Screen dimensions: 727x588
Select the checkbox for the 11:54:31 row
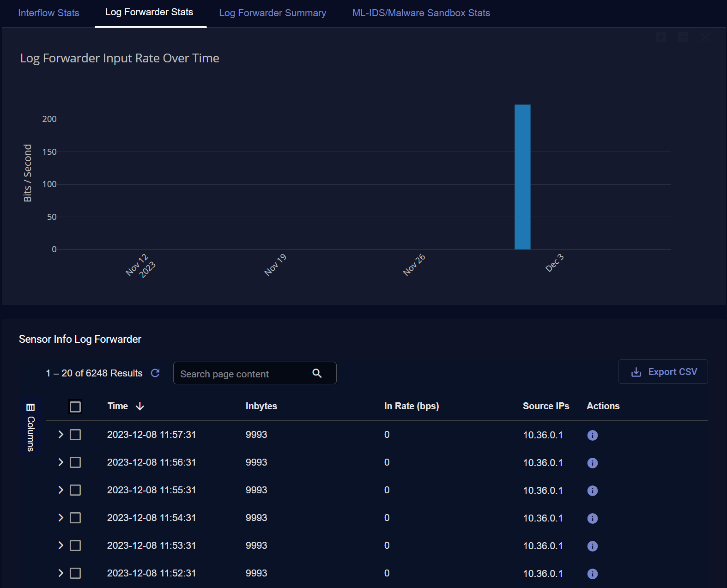point(75,518)
